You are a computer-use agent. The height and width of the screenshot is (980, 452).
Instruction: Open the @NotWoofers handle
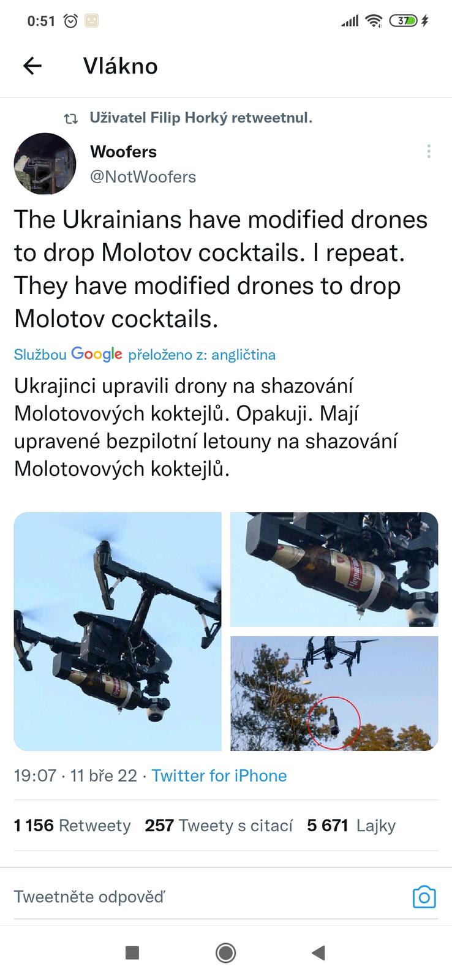click(143, 177)
